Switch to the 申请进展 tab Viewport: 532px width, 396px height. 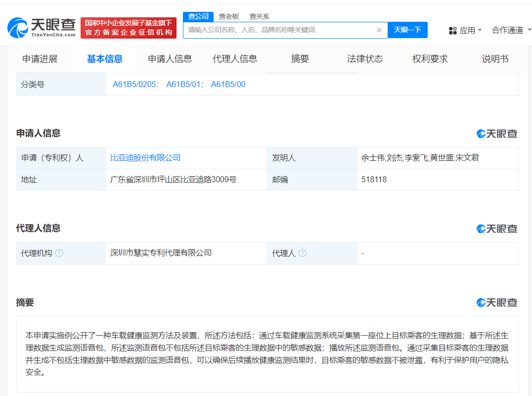pos(41,58)
